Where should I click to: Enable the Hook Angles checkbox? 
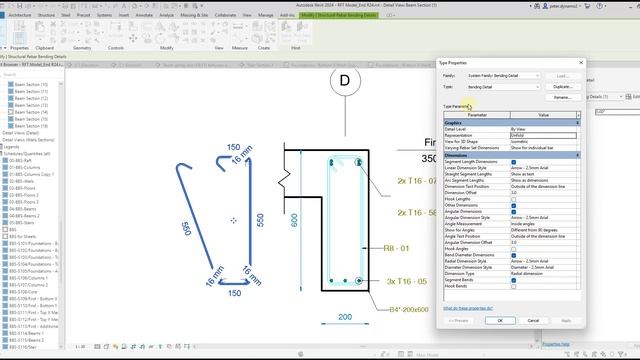click(x=513, y=249)
